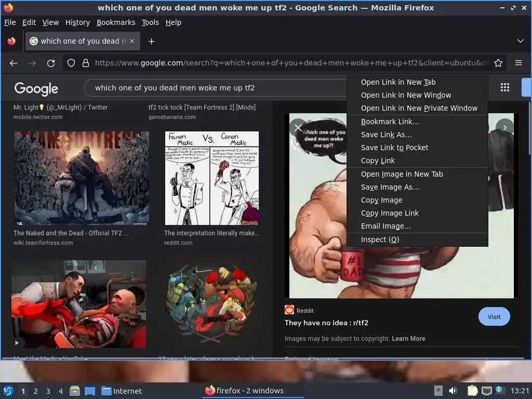This screenshot has height=399, width=532.
Task: Select Save Link to Pocket
Action: 417,148
